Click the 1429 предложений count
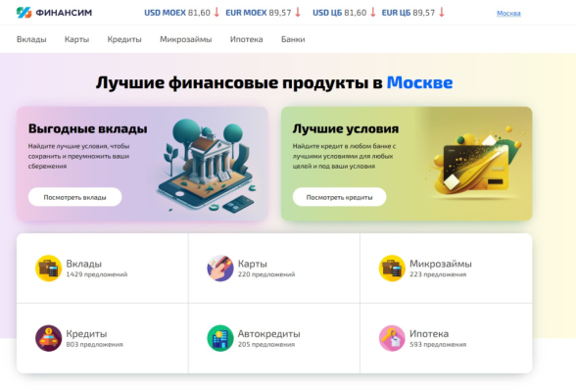 97,274
